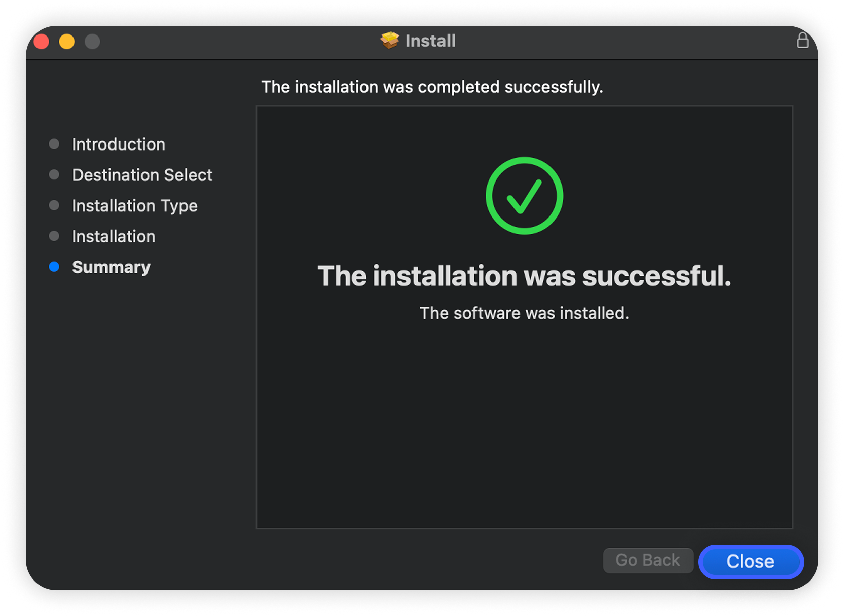
Task: Click "The installation was successful." heading
Action: [x=524, y=276]
